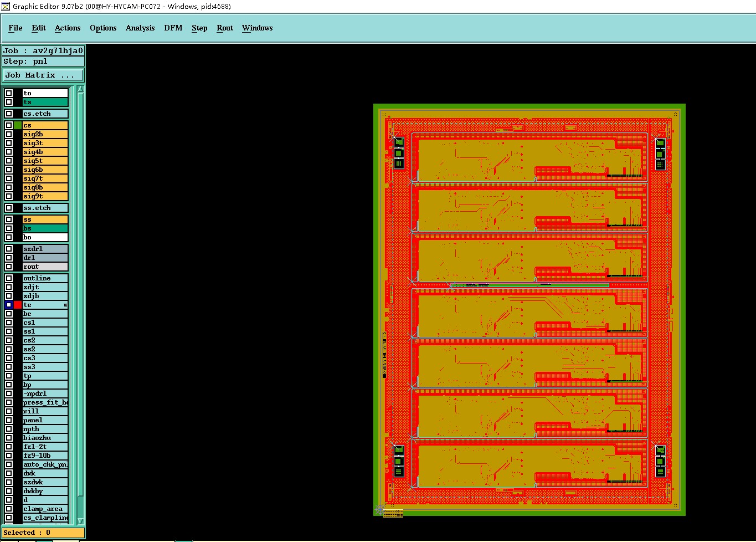Image resolution: width=756 pixels, height=542 pixels.
Task: Click the datum origin marker at the panel's bottom-left corner
Action: coord(380,509)
